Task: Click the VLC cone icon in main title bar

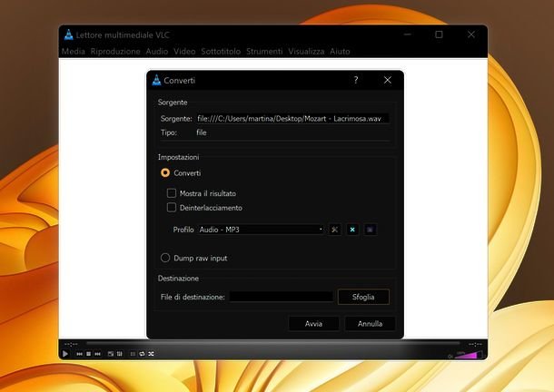Action: 68,34
